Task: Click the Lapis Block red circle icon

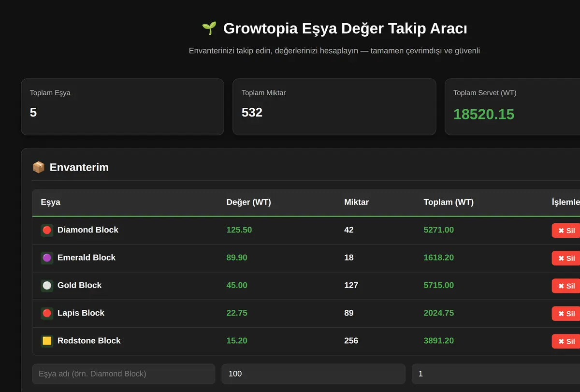Action: [47, 313]
